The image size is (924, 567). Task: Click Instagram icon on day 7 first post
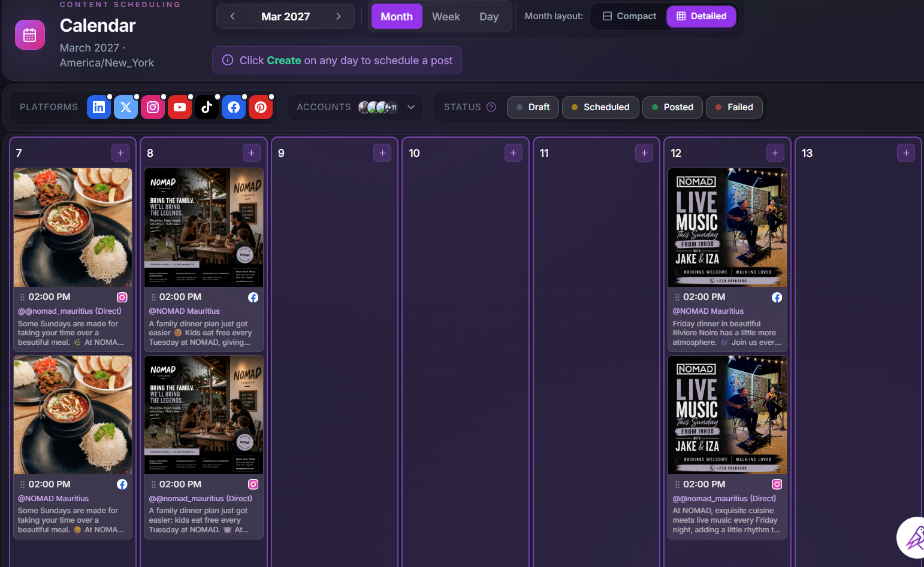click(122, 297)
